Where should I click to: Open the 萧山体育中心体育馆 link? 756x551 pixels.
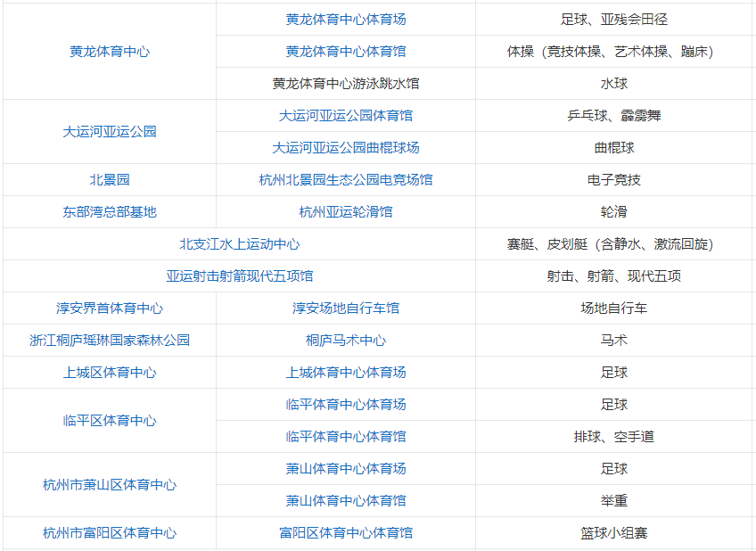point(346,501)
